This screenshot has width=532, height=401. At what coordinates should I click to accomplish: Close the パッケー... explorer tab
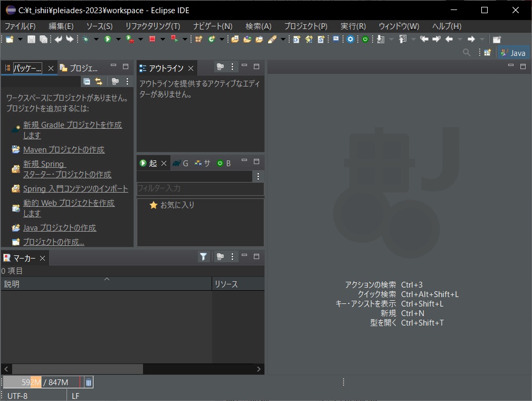(x=51, y=68)
